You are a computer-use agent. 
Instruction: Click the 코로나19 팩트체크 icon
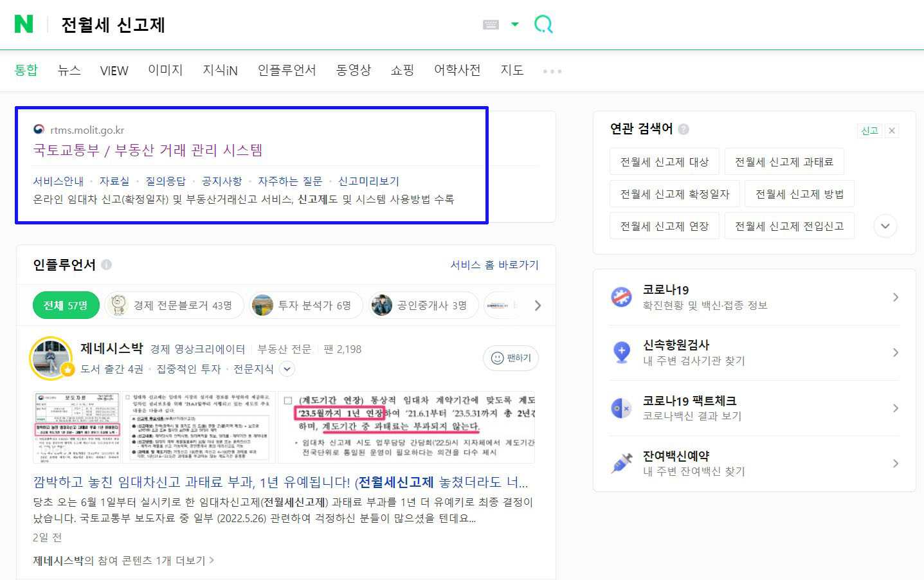tap(621, 408)
